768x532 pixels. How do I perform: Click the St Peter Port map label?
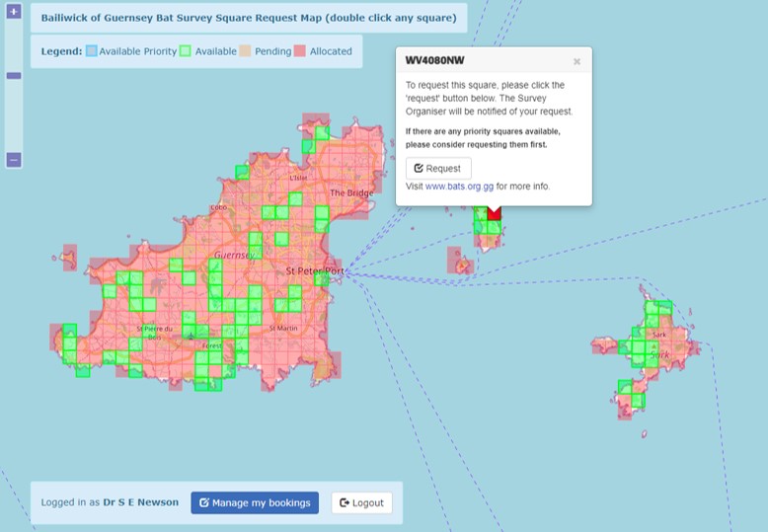click(x=315, y=270)
